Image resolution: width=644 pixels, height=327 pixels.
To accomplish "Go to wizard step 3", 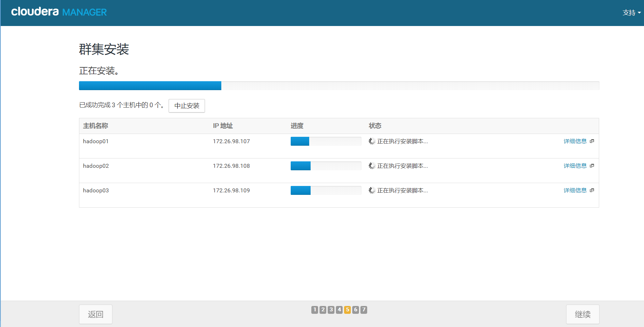I will pyautogui.click(x=331, y=310).
